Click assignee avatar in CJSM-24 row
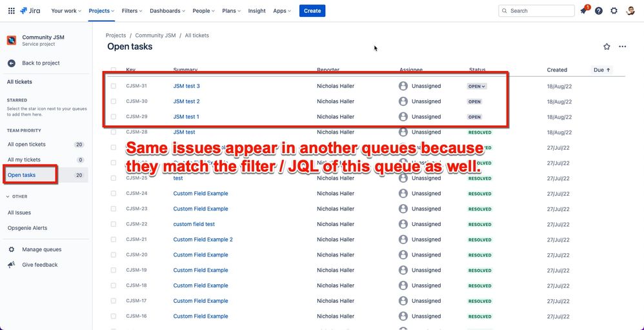This screenshot has height=330, width=644. (403, 194)
